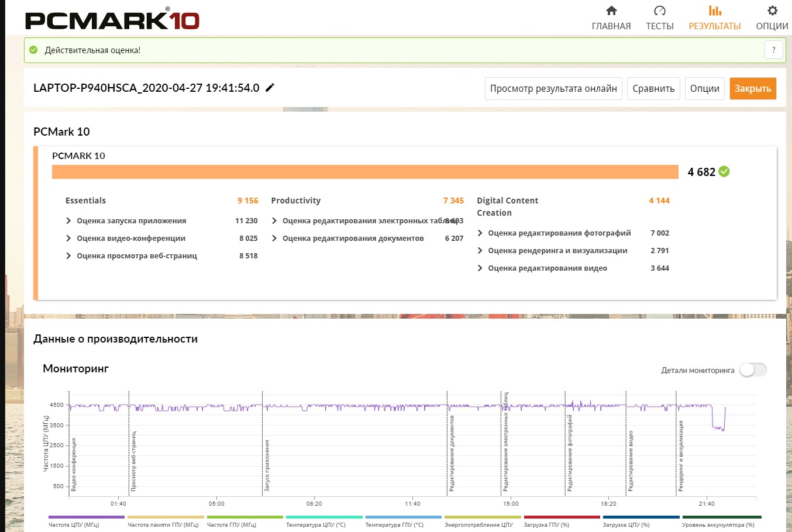Click the Digital Content Creation score 4 144
This screenshot has height=532, width=792.
click(x=659, y=201)
